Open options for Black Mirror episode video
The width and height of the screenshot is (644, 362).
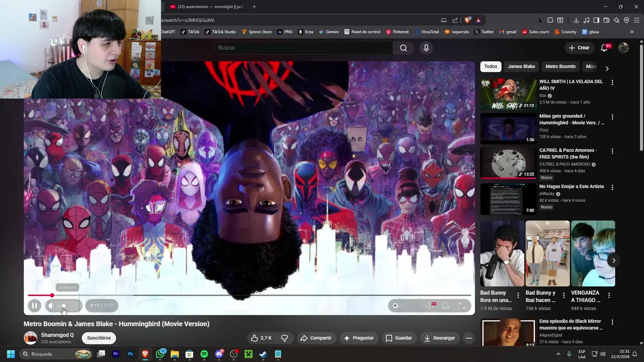point(612,322)
